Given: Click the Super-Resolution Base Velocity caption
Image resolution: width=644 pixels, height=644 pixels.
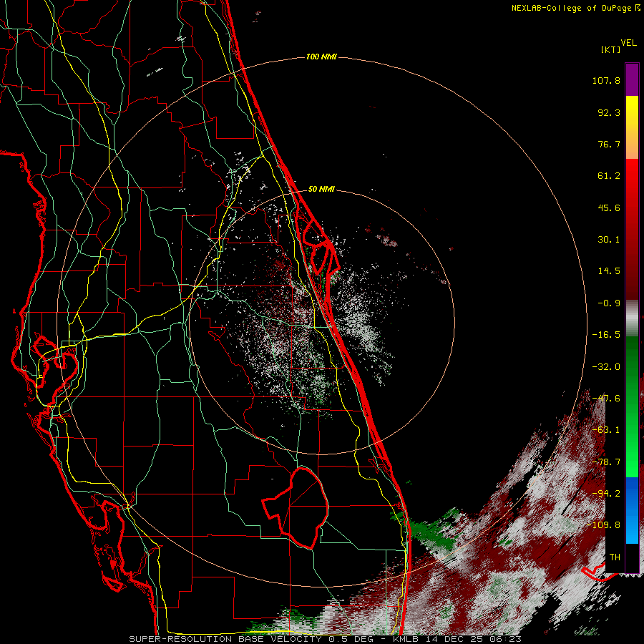Looking at the screenshot, I should (x=325, y=639).
